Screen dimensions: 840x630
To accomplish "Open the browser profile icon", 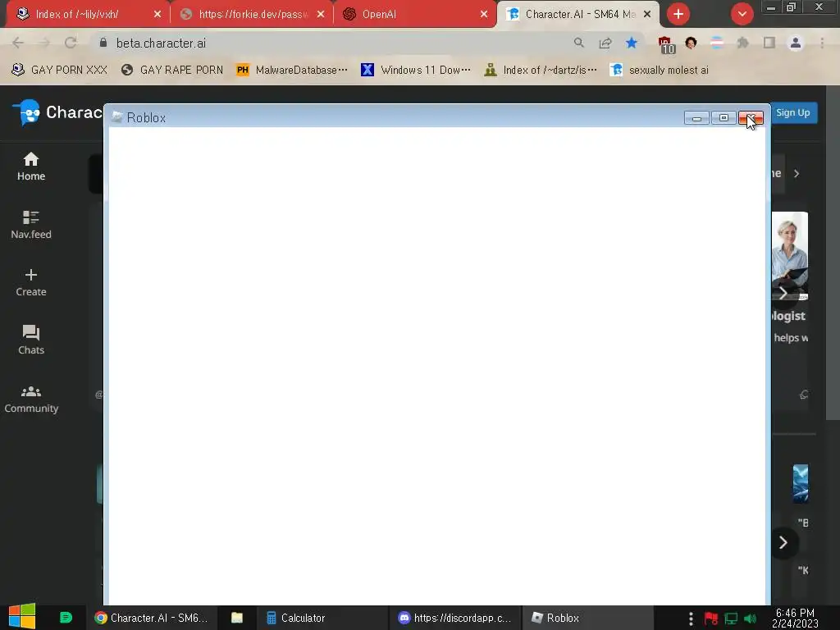I will pos(796,43).
